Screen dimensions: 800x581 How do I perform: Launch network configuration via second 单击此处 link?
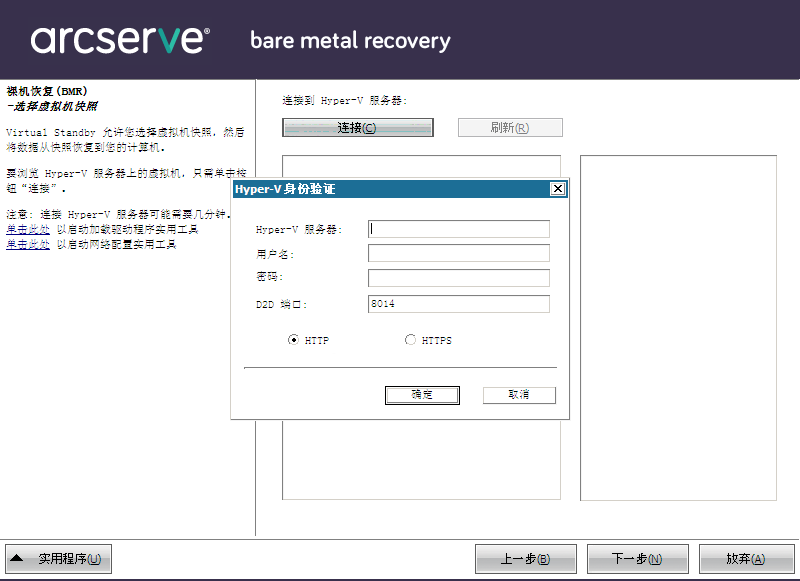pyautogui.click(x=26, y=243)
